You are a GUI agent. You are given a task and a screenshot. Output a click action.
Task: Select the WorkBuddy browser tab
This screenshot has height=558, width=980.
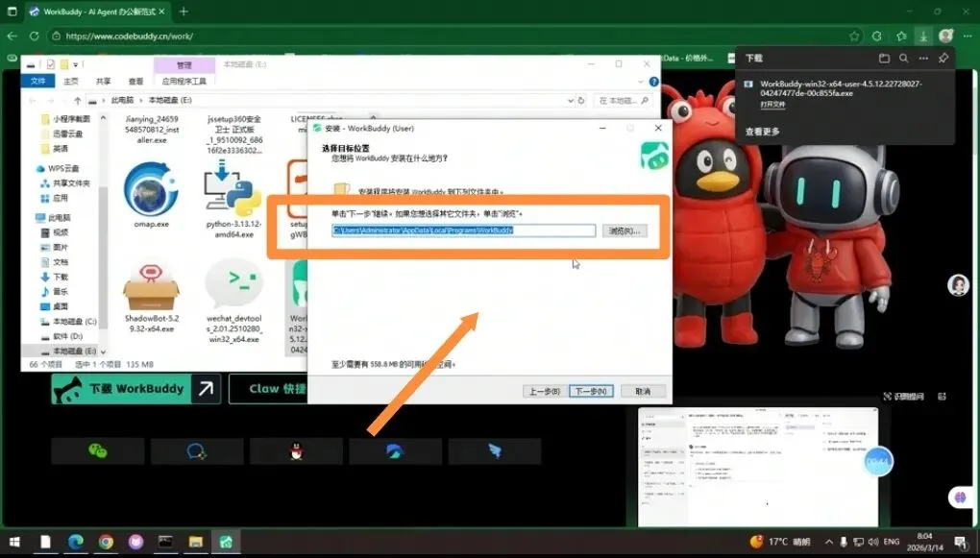click(x=97, y=12)
